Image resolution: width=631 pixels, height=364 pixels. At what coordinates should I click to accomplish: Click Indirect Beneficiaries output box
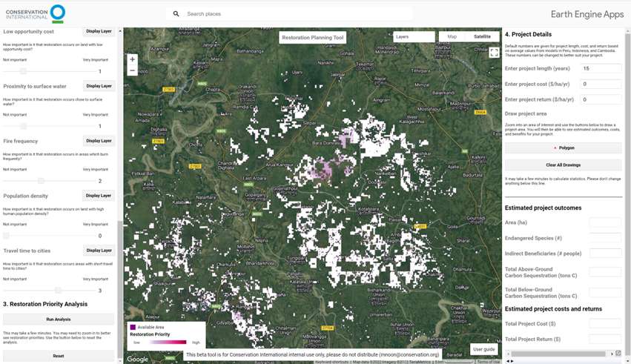[x=605, y=254]
